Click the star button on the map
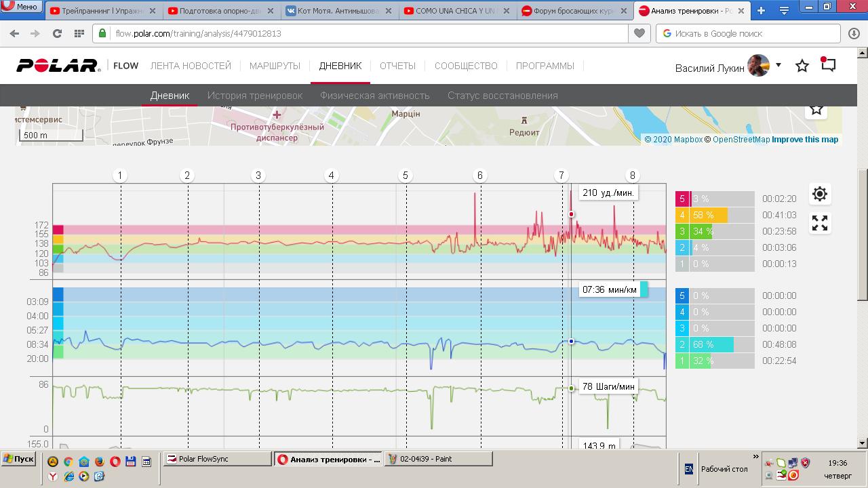Image resolution: width=868 pixels, height=488 pixels. [816, 110]
